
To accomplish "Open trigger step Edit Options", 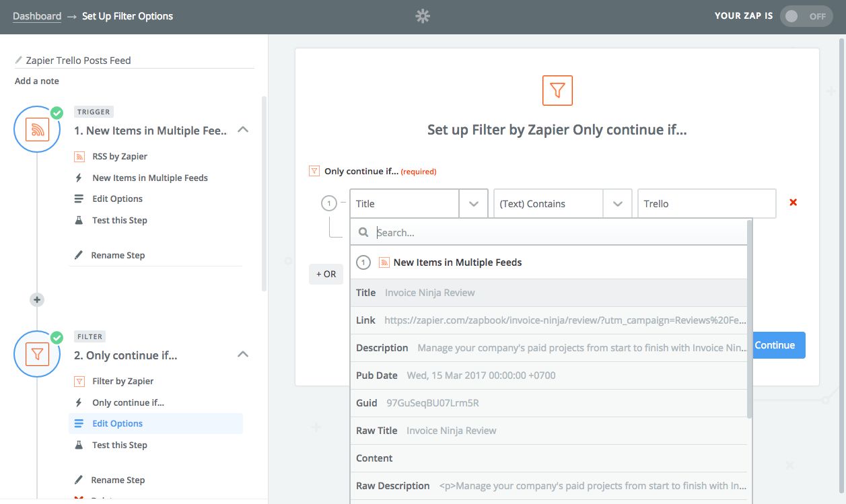I will pos(117,199).
